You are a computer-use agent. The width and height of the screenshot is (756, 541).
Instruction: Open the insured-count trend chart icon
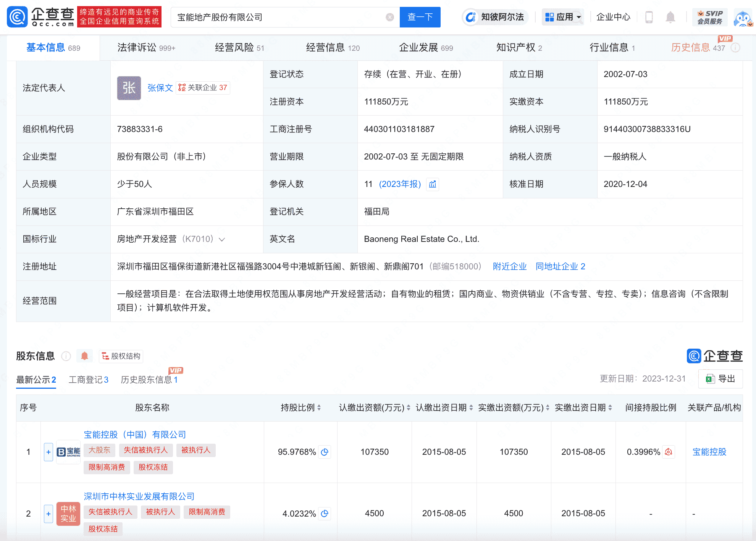coord(433,184)
